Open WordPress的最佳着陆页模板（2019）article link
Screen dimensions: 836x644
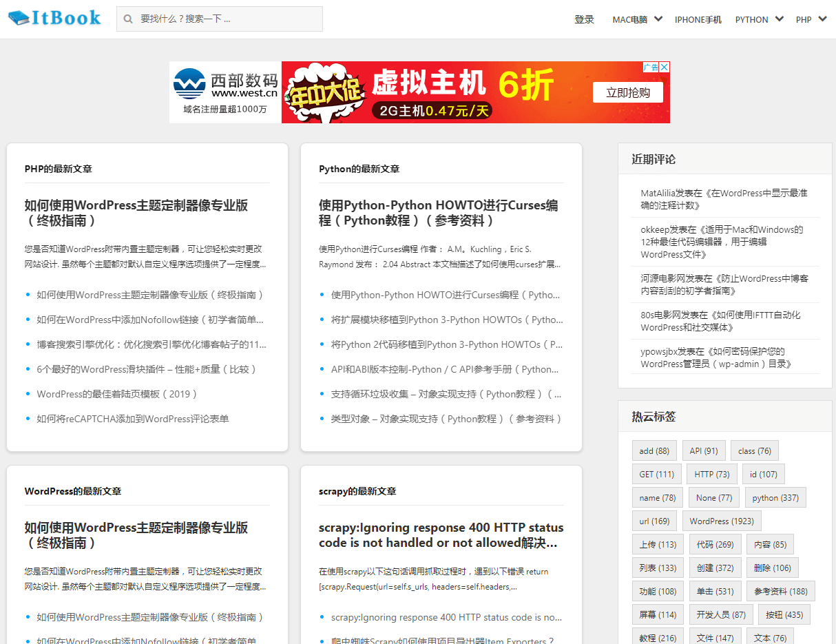click(x=117, y=394)
